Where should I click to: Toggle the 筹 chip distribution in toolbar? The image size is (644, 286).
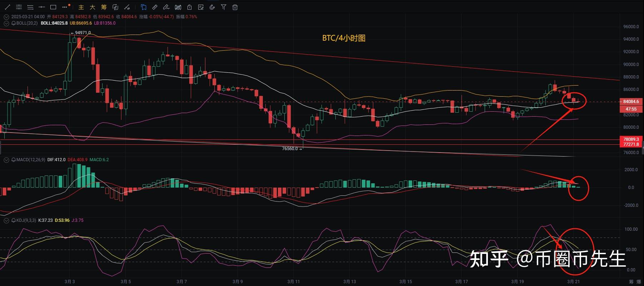(x=104, y=7)
